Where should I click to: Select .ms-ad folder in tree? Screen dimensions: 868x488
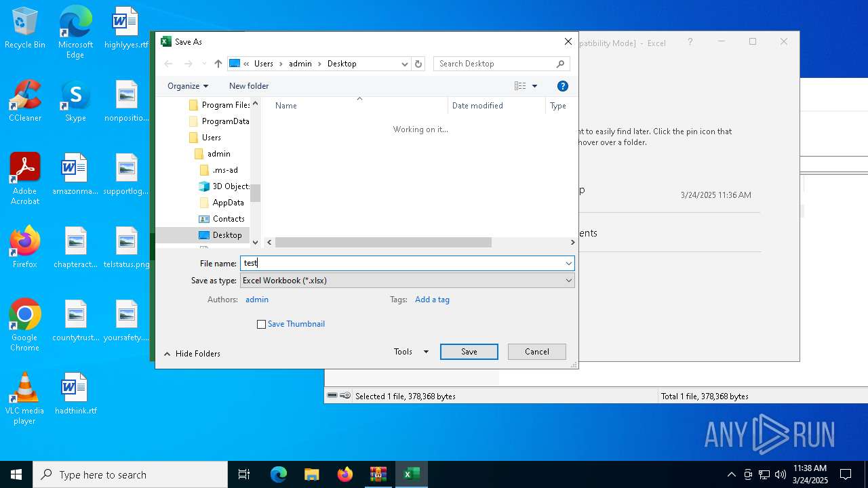pyautogui.click(x=218, y=170)
